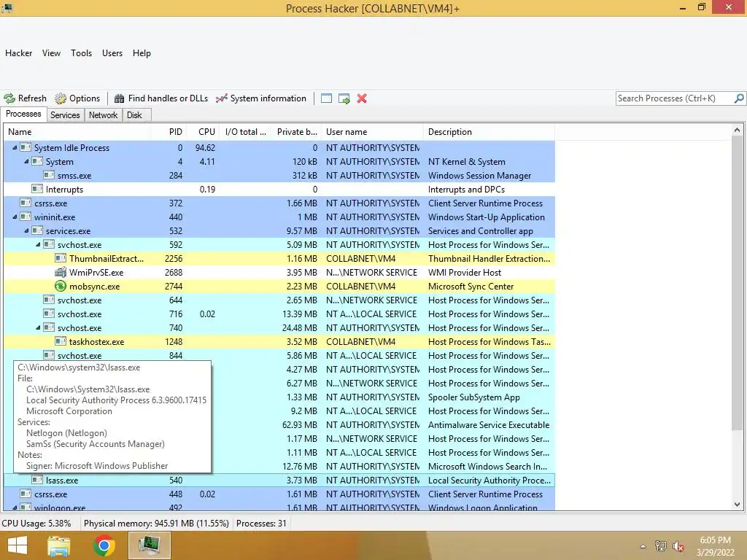Viewport: 747px width, 560px height.
Task: Click the find window toolbar icon
Action: 326,98
